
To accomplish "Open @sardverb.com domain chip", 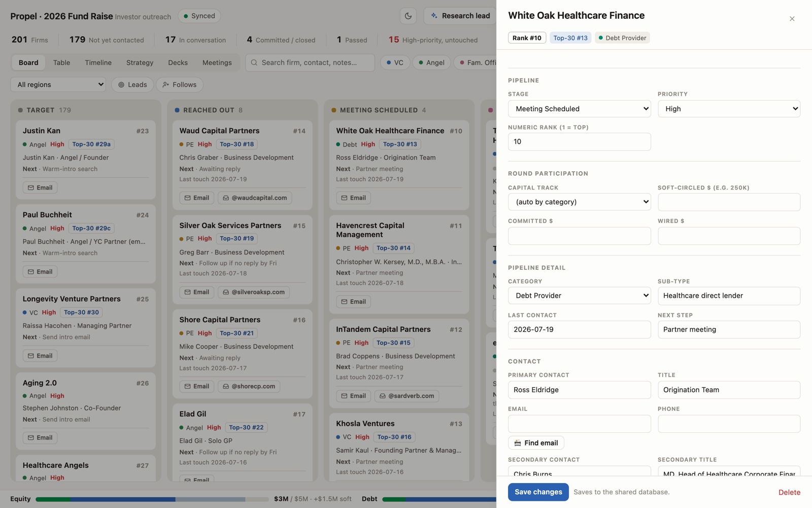I will coord(407,396).
